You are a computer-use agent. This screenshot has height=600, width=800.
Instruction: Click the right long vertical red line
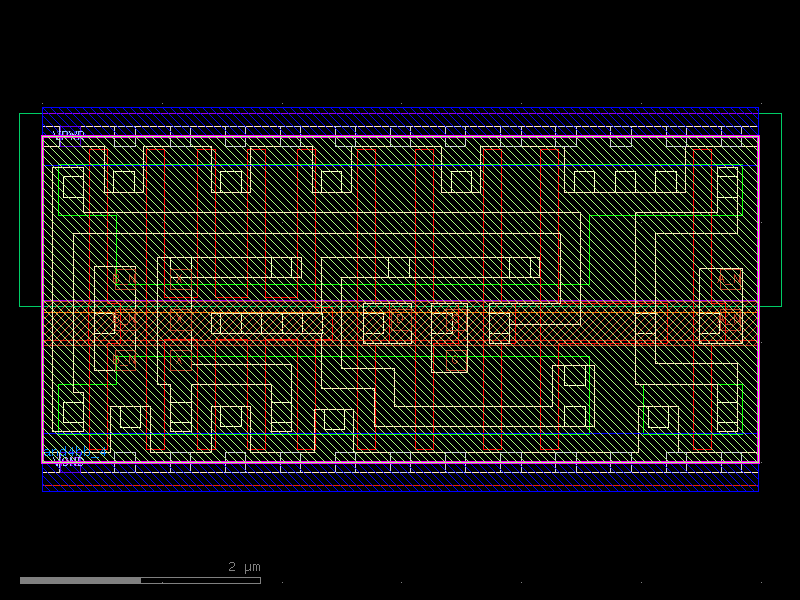click(x=541, y=300)
